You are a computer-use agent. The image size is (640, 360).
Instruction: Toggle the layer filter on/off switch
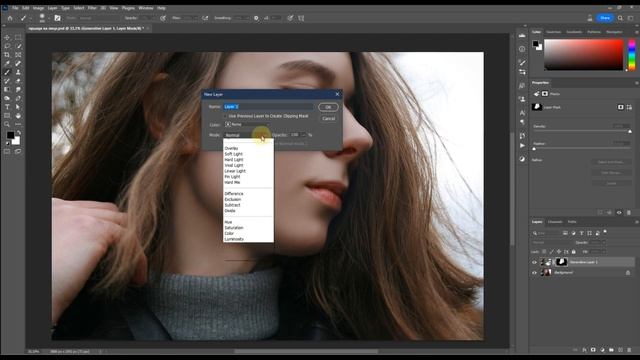[x=605, y=232]
